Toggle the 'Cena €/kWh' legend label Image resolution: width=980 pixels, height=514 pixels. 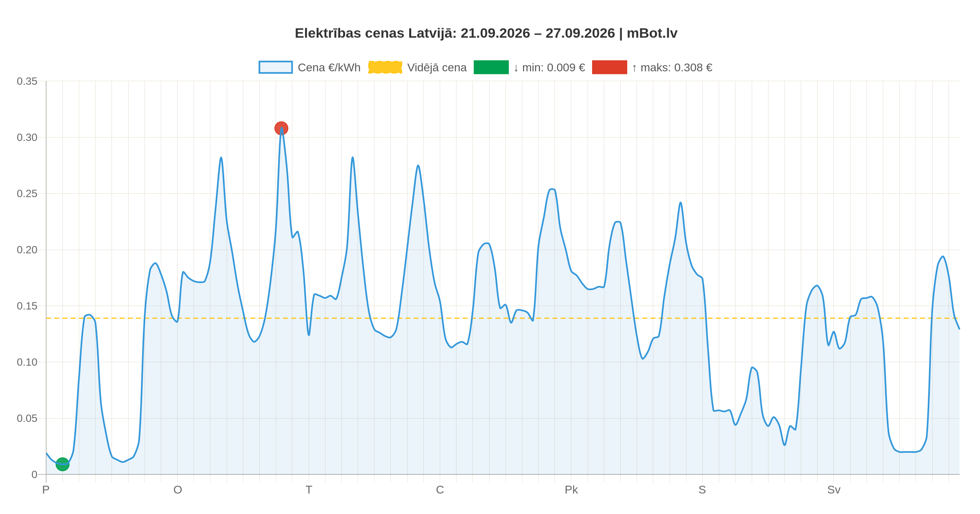(329, 67)
